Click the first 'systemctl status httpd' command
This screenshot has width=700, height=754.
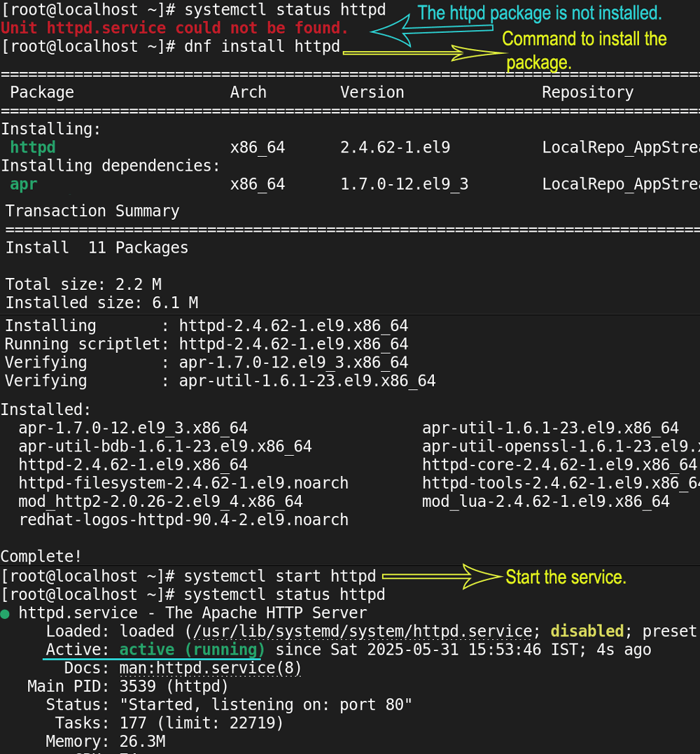[x=285, y=10]
